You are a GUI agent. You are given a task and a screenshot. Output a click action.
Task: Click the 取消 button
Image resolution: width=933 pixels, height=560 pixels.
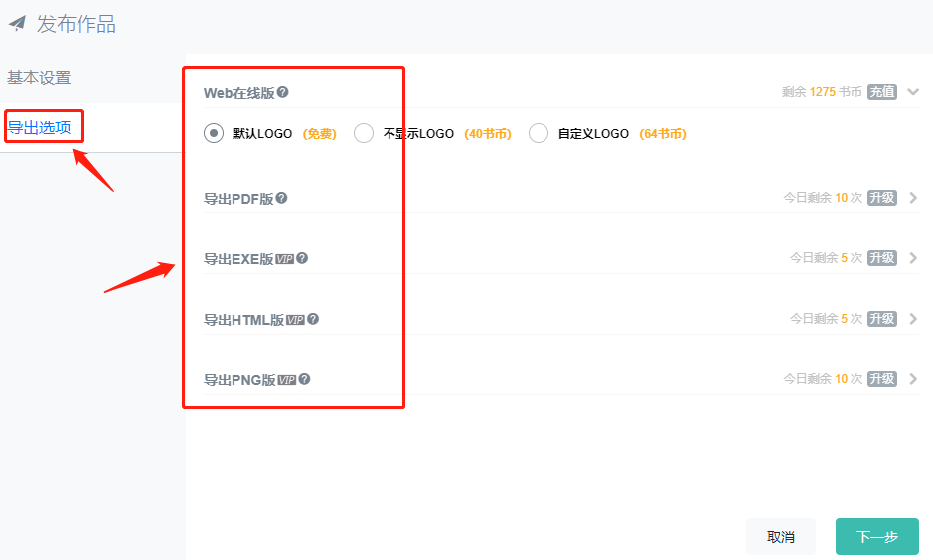781,537
